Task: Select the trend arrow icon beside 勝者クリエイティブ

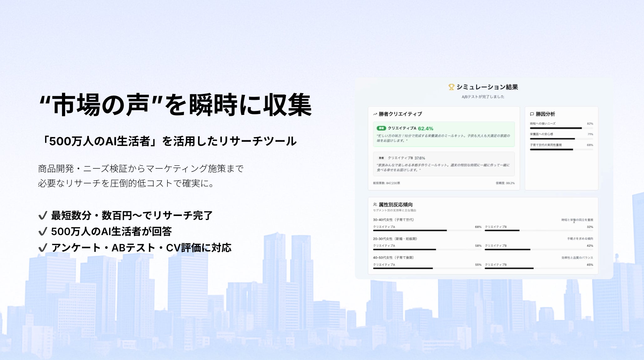Action: [375, 114]
